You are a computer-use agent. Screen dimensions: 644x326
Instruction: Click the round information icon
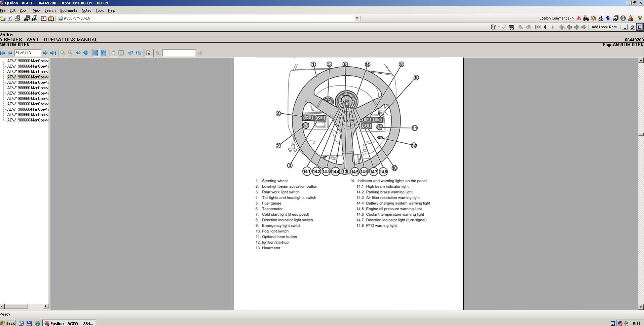tap(623, 18)
